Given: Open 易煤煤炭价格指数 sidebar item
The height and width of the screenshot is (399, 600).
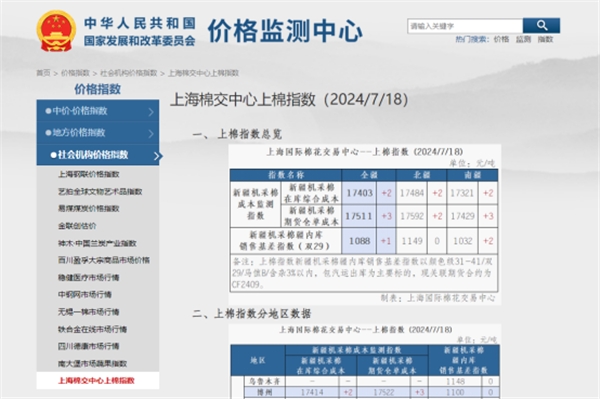Looking at the screenshot, I should (89, 208).
